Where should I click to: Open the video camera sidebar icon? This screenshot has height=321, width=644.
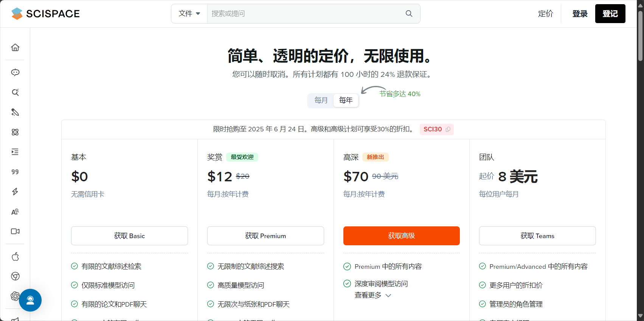[x=15, y=231]
